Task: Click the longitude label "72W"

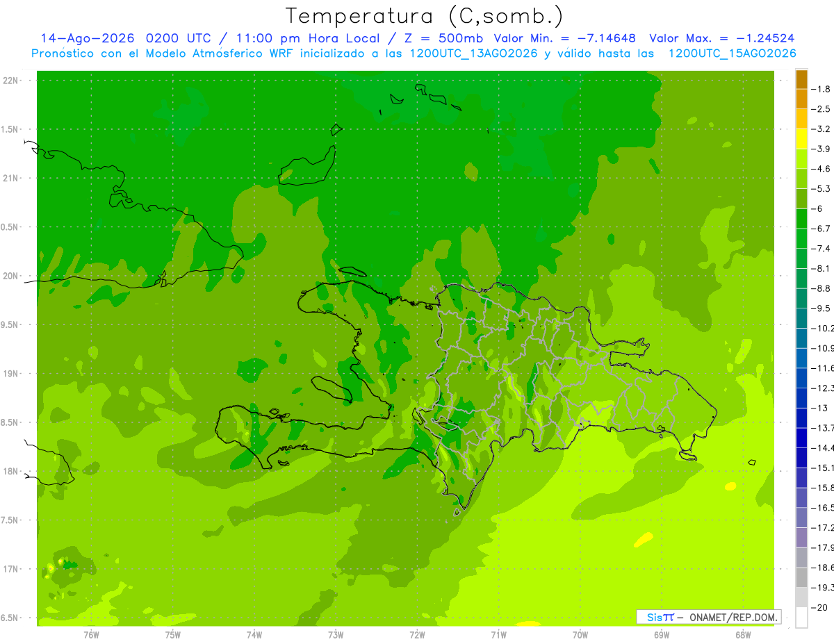Action: pos(417,635)
